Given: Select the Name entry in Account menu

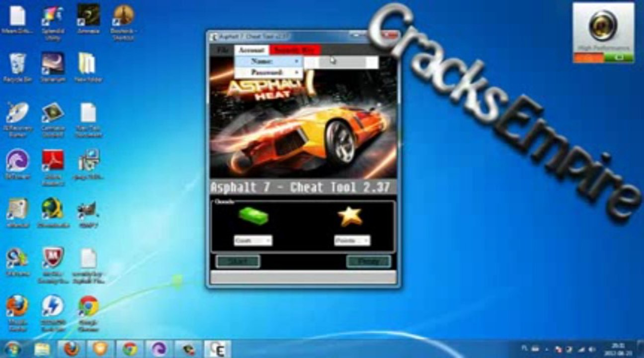Looking at the screenshot, I should tap(269, 62).
